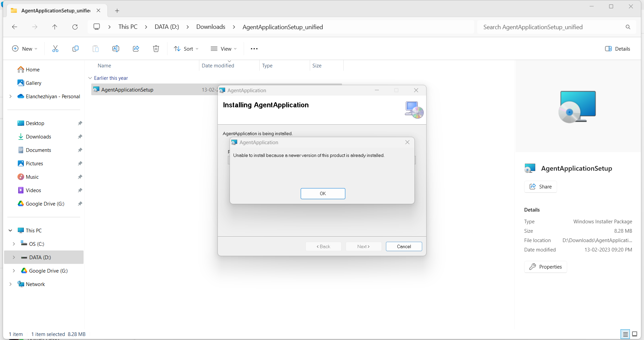644x340 pixels.
Task: Expand the Network tree node
Action: [x=10, y=284]
